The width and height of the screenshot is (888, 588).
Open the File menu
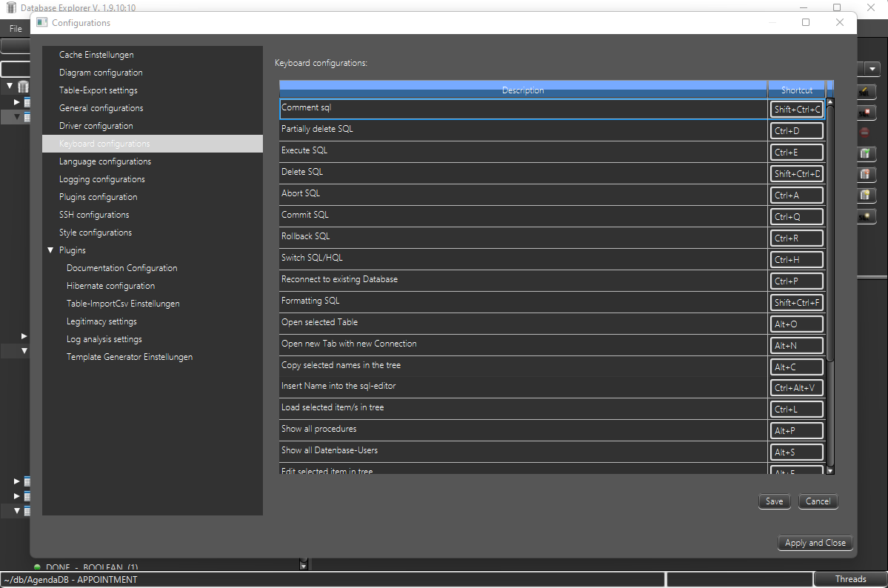coord(16,28)
